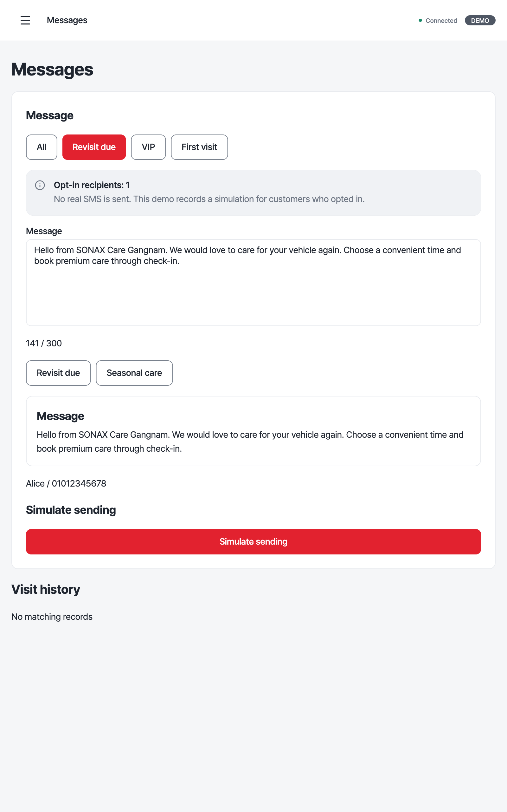507x812 pixels.
Task: Click the message preview card
Action: (x=253, y=431)
